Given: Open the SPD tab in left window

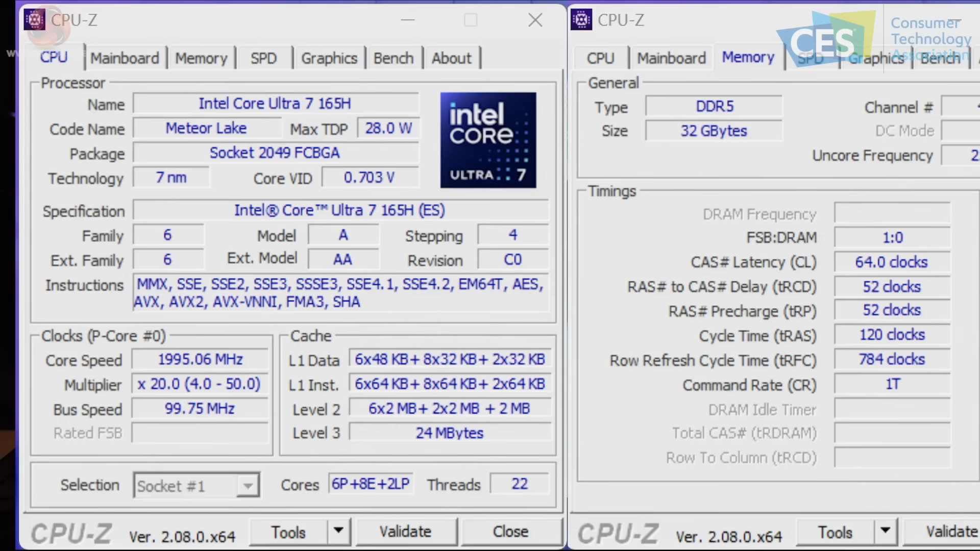Looking at the screenshot, I should click(x=263, y=58).
